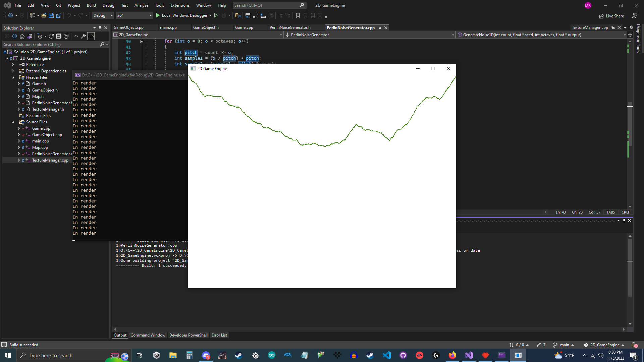
Task: Click the Undo toolbar icon
Action: (x=69, y=15)
